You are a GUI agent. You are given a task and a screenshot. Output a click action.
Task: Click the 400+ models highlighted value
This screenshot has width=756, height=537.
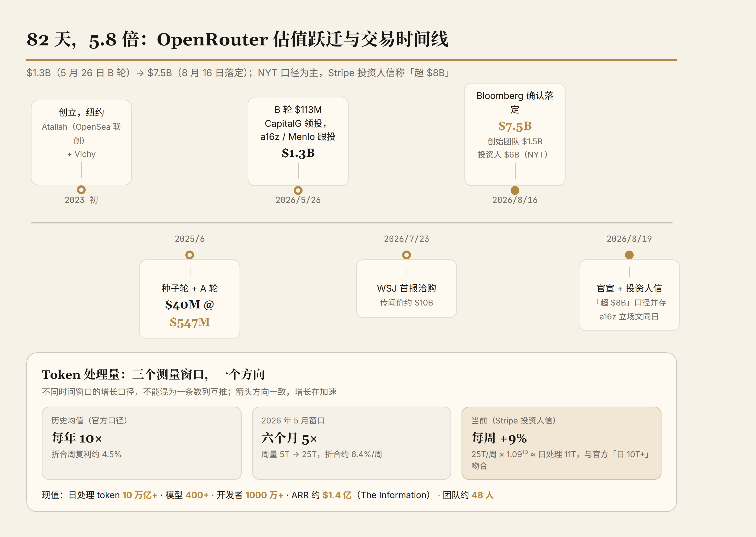197,495
